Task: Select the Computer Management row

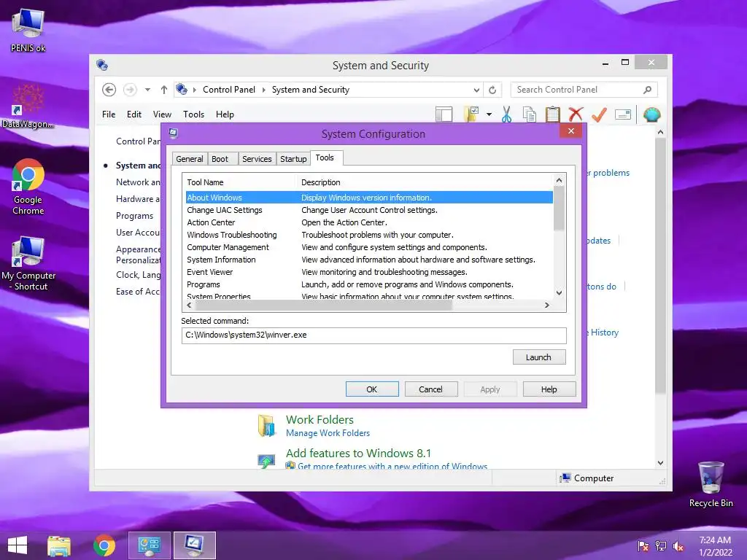Action: click(369, 246)
